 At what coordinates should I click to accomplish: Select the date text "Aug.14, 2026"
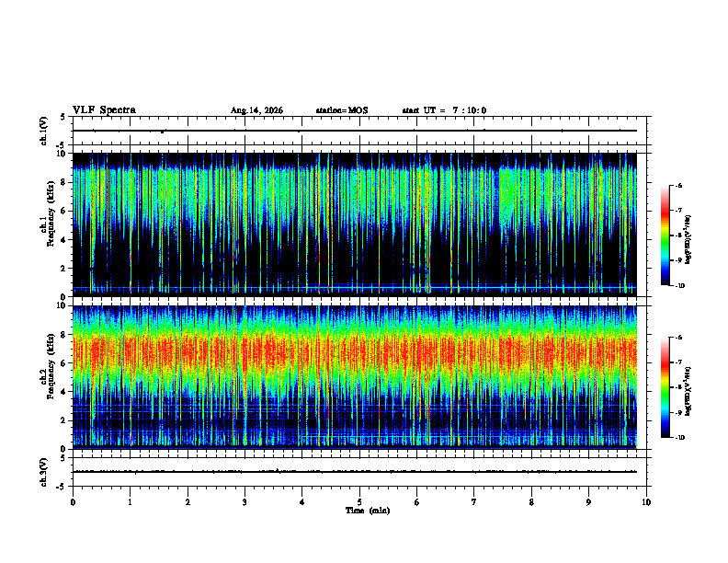pos(256,110)
